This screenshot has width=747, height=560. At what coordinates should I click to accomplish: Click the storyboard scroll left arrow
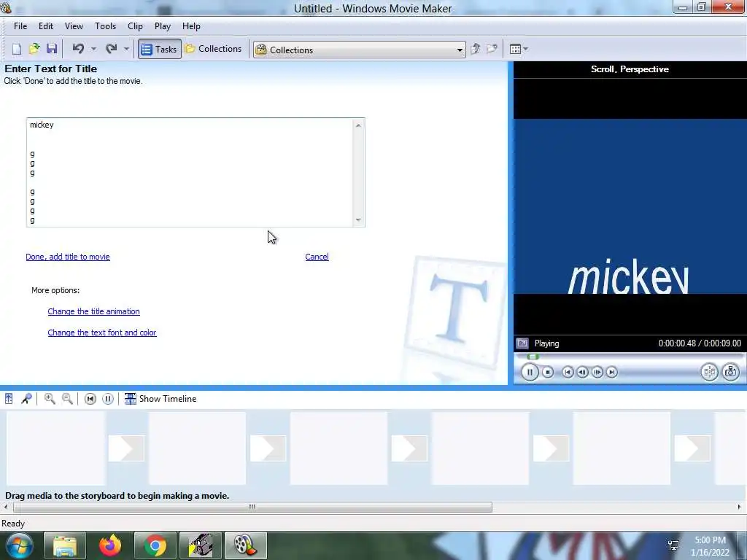pos(6,507)
